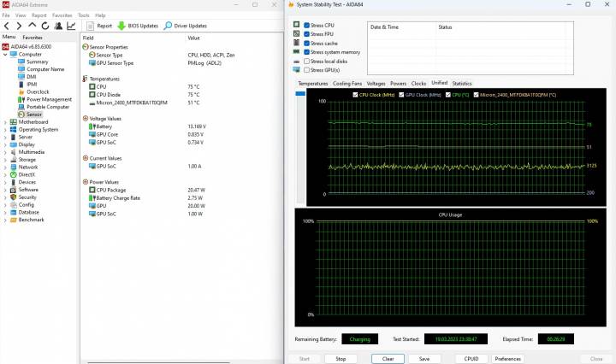Expand the Operating System tree node
The height and width of the screenshot is (364, 616).
pyautogui.click(x=5, y=130)
